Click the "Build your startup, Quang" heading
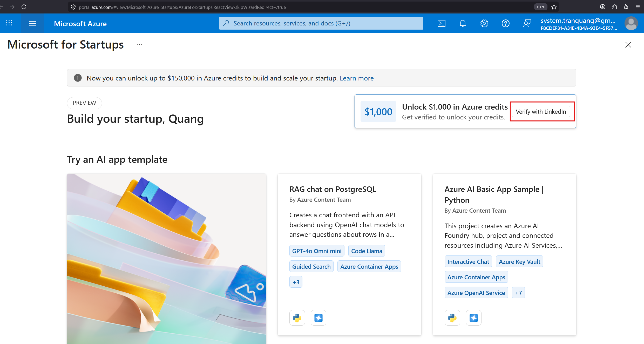Image resolution: width=644 pixels, height=344 pixels. coord(135,119)
